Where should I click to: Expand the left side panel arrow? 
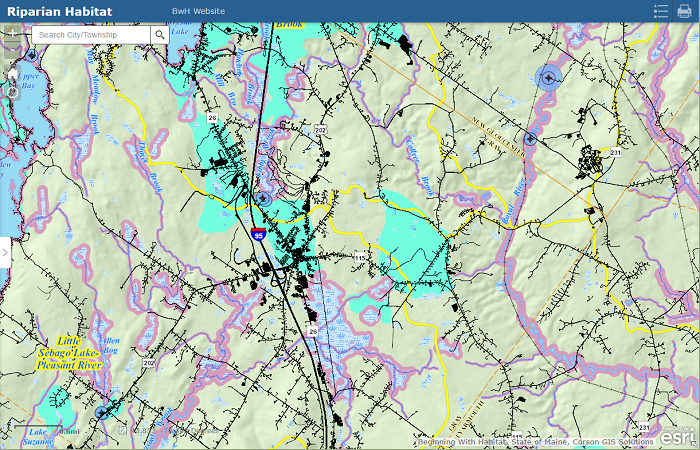pos(5,253)
